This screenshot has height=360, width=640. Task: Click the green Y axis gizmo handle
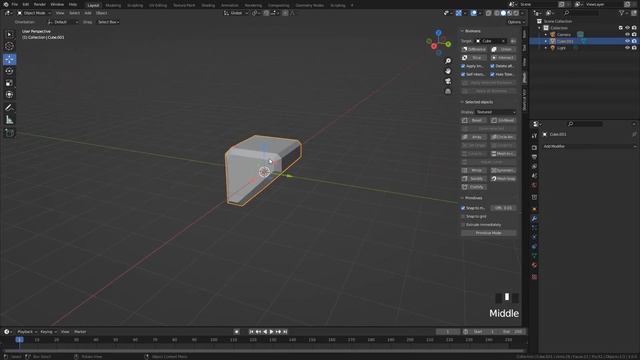448,44
